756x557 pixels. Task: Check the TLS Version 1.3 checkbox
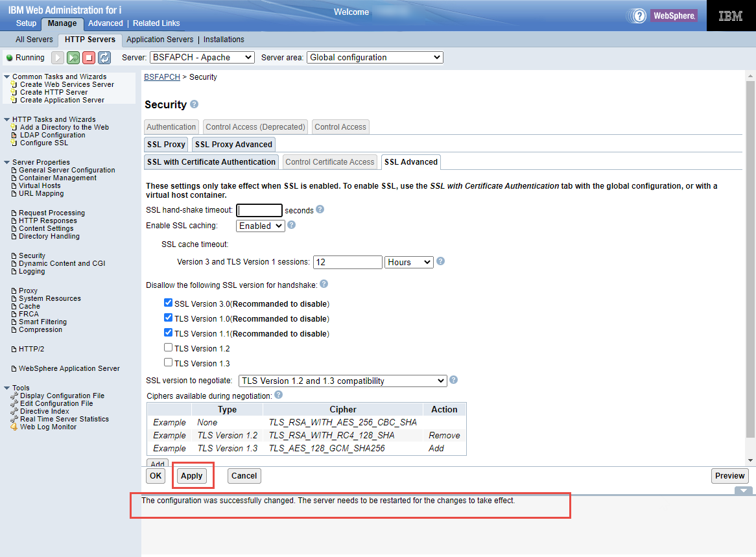(168, 362)
